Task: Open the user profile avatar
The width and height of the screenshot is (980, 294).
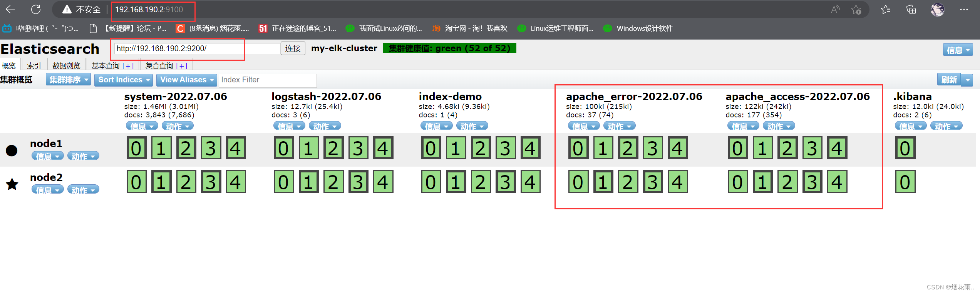Action: pos(937,9)
